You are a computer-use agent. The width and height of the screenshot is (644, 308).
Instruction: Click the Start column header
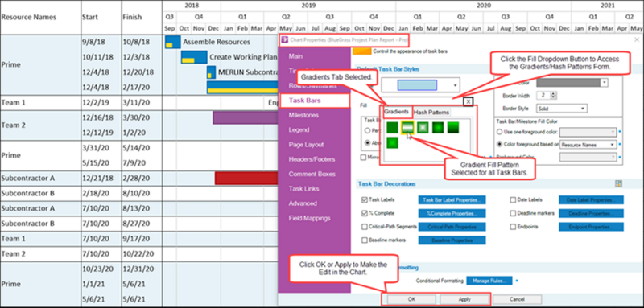[x=90, y=17]
